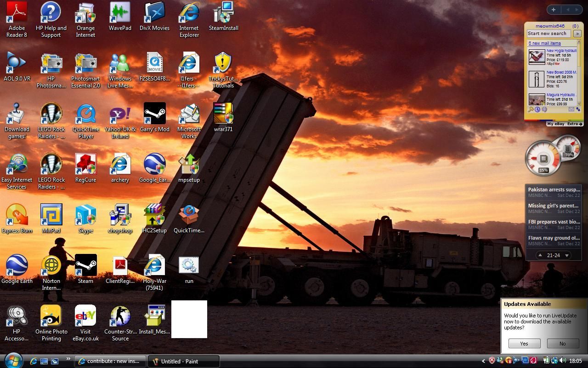Open Windows Live Messenger shortcut
This screenshot has height=368, width=588.
[120, 70]
